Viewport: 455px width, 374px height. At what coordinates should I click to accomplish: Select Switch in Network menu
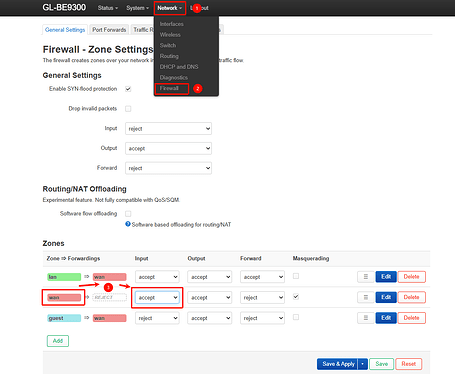point(168,45)
